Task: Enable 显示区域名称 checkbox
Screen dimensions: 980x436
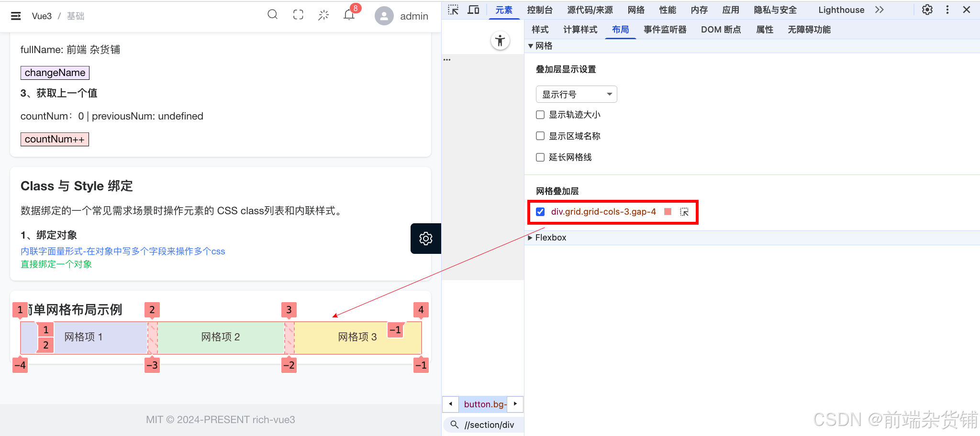Action: pos(540,136)
